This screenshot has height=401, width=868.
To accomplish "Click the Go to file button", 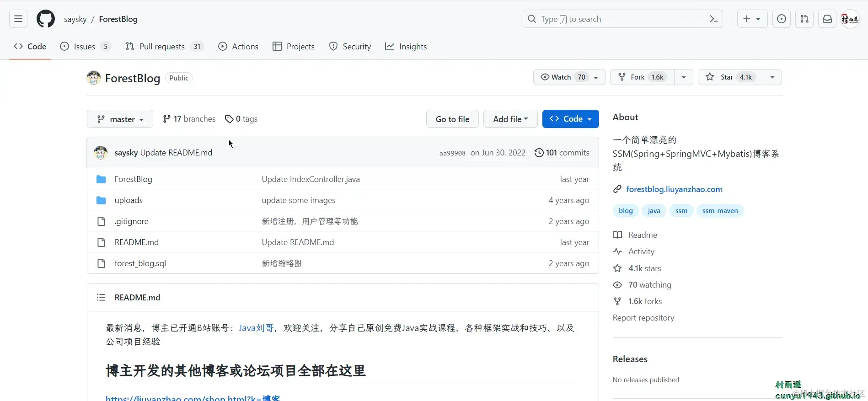I will [x=452, y=119].
